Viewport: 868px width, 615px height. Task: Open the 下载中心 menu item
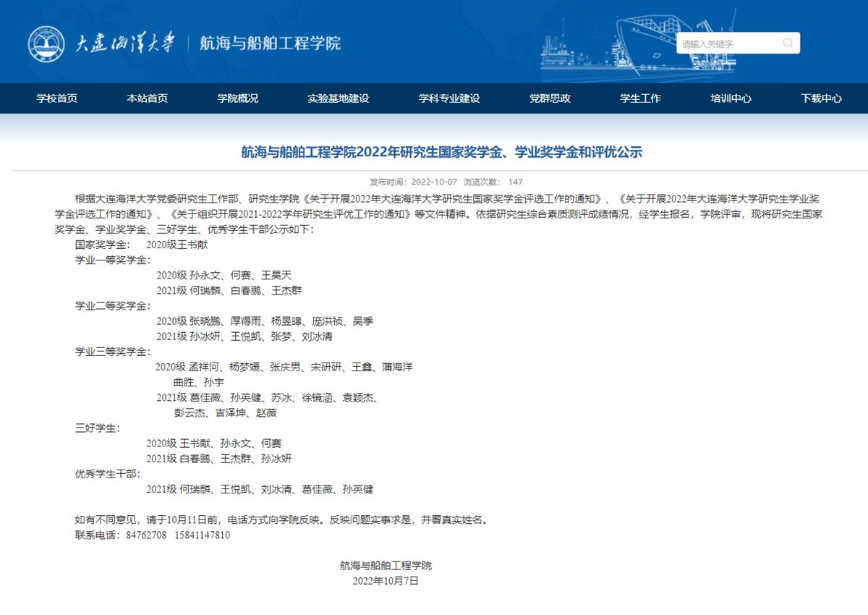click(821, 98)
